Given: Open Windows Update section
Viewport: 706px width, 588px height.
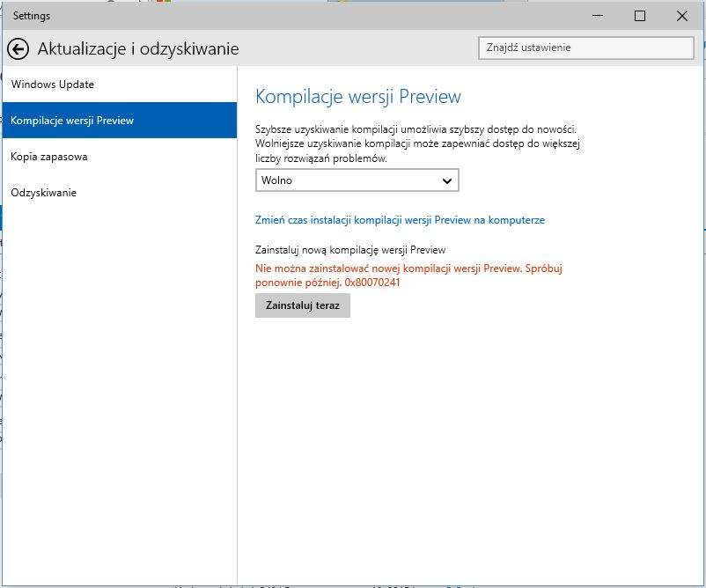Looking at the screenshot, I should pyautogui.click(x=120, y=85).
